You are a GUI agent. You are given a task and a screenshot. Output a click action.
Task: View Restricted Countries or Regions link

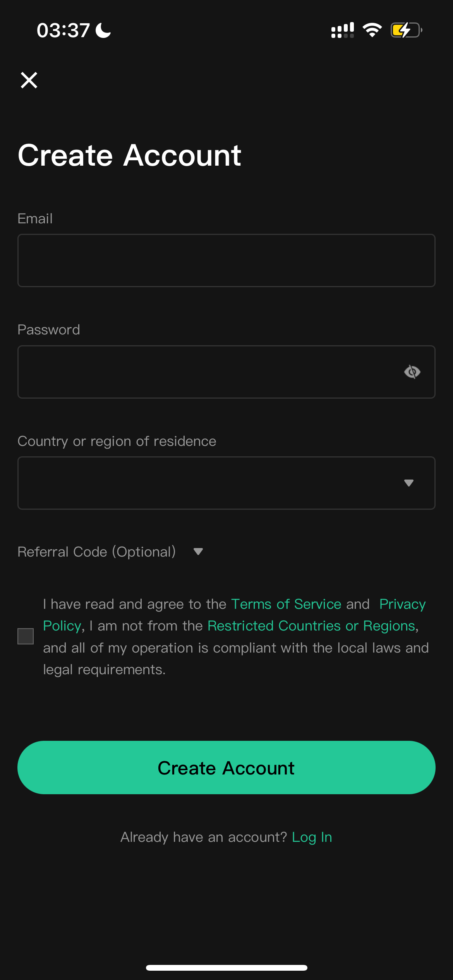[312, 626]
